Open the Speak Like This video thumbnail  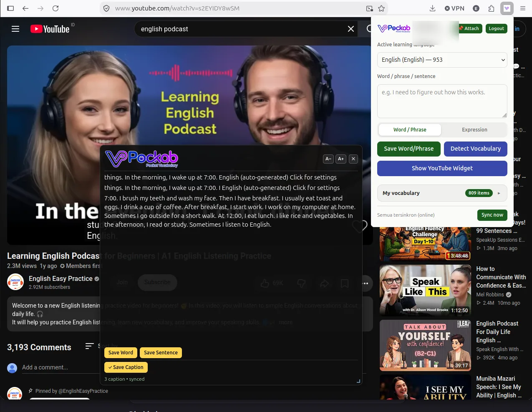pos(425,291)
